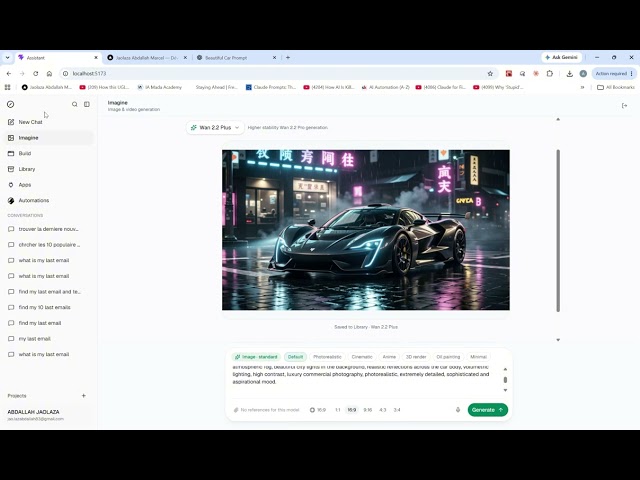
Task: Open the browser extensions puzzle icon
Action: coord(550,73)
